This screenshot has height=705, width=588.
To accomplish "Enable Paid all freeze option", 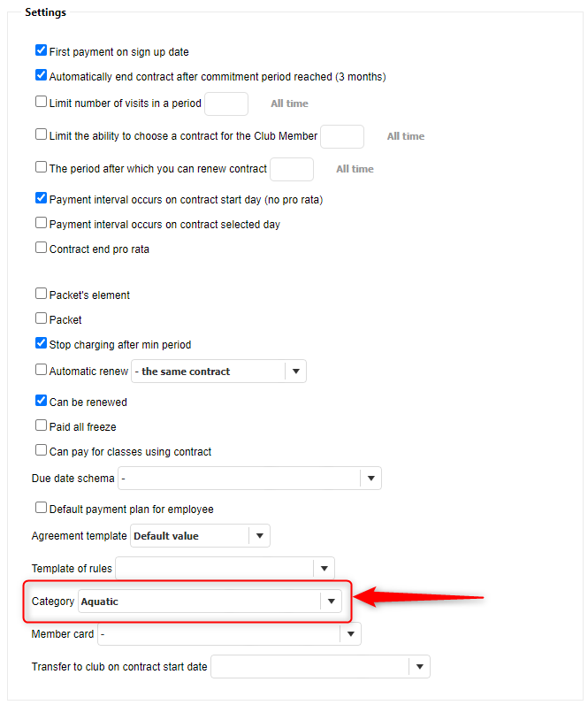I will 41,425.
